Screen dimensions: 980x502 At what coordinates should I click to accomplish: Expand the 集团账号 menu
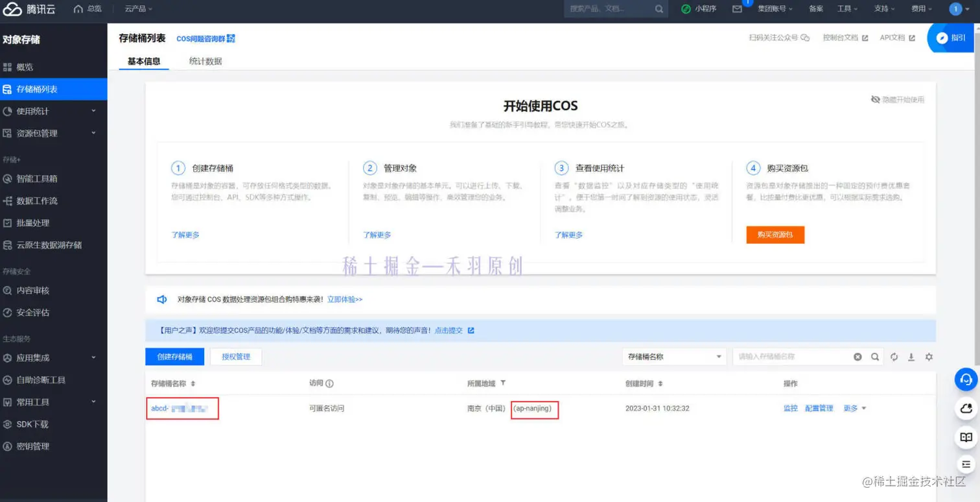point(776,9)
